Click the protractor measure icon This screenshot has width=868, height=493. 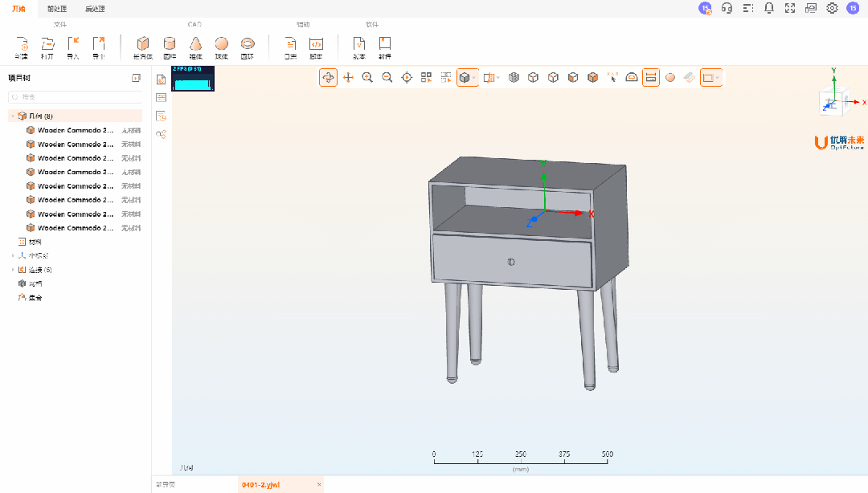click(632, 77)
